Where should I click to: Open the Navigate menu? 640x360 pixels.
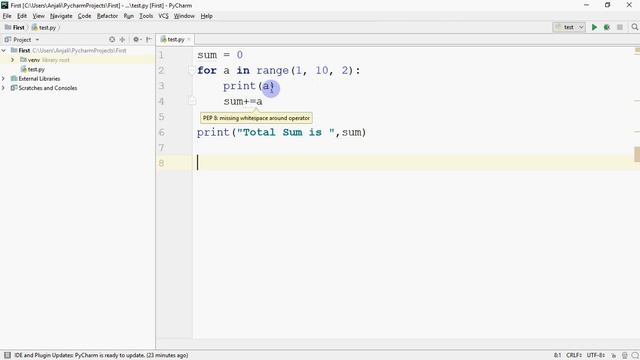click(x=61, y=16)
